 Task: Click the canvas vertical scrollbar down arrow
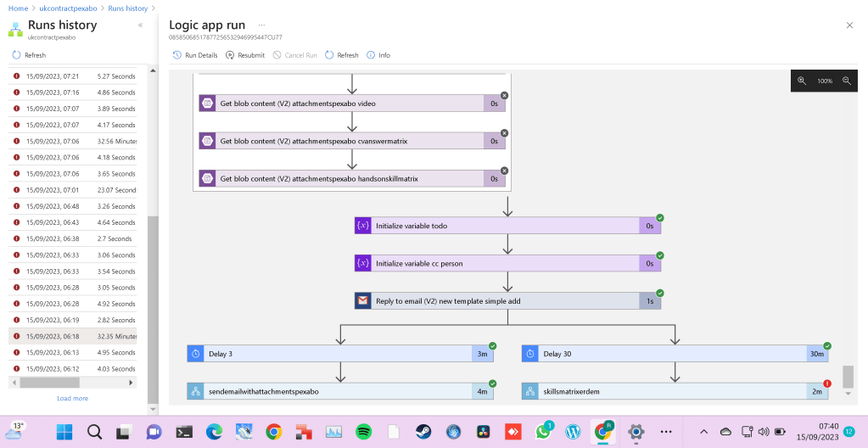[x=848, y=393]
